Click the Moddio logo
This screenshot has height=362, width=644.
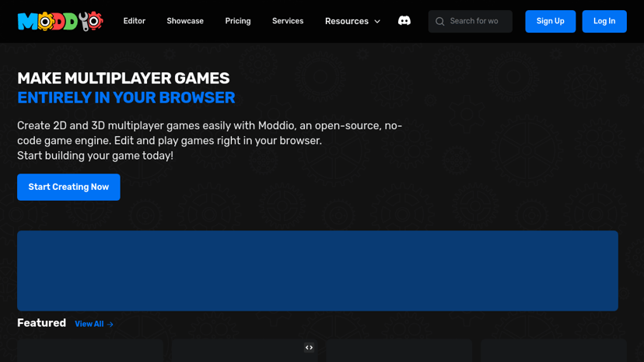pos(60,21)
